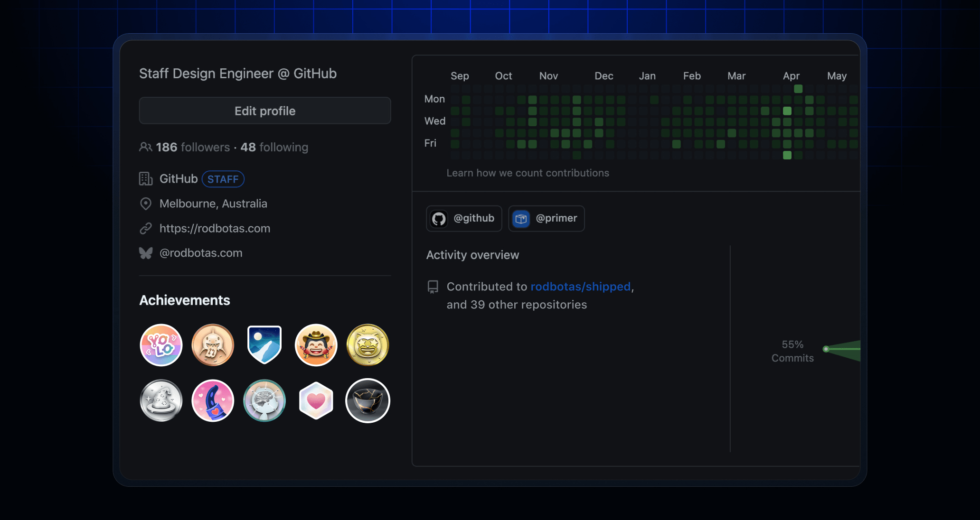The height and width of the screenshot is (520, 980).
Task: Click the location pin icon
Action: (x=145, y=204)
